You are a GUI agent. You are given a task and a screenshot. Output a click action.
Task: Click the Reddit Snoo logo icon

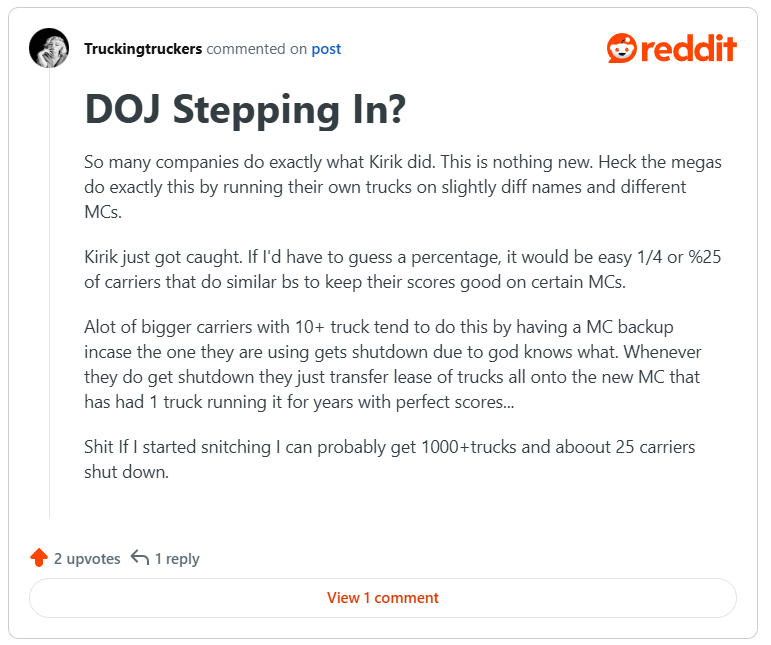[x=621, y=48]
